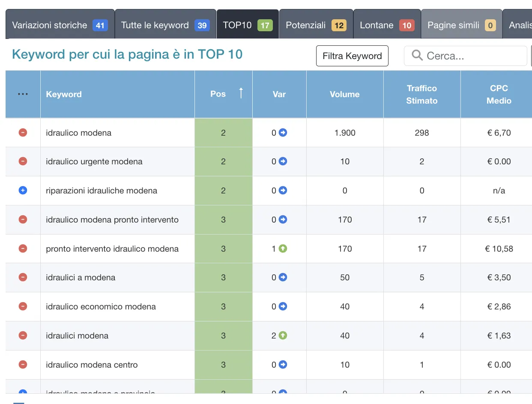Open the three-dots column options menu

[23, 94]
